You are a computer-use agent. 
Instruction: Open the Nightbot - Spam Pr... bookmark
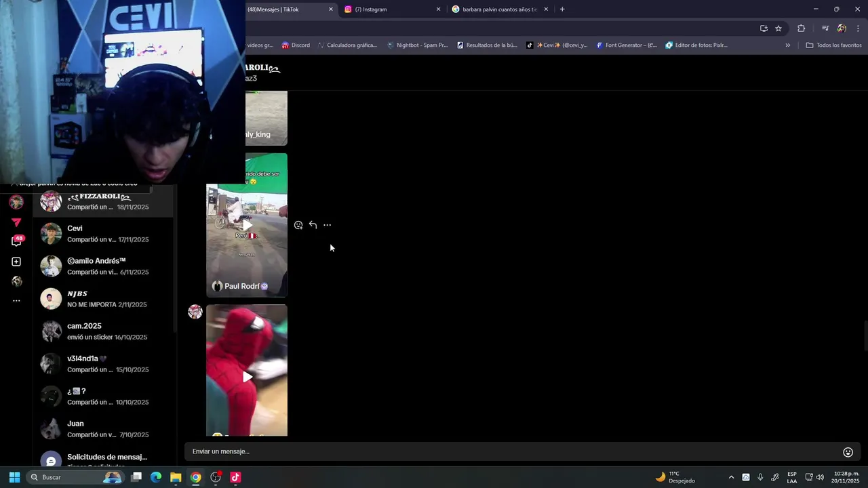418,45
